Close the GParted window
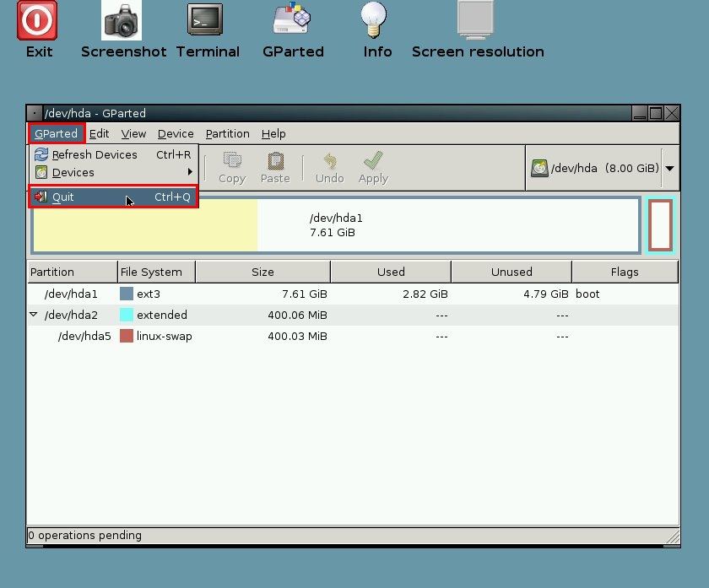 tap(672, 113)
